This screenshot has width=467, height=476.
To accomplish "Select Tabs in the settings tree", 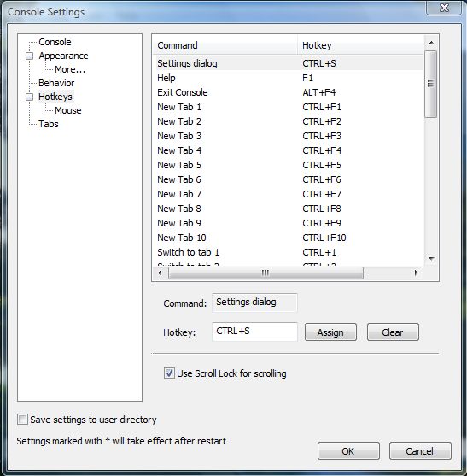I will click(x=49, y=124).
